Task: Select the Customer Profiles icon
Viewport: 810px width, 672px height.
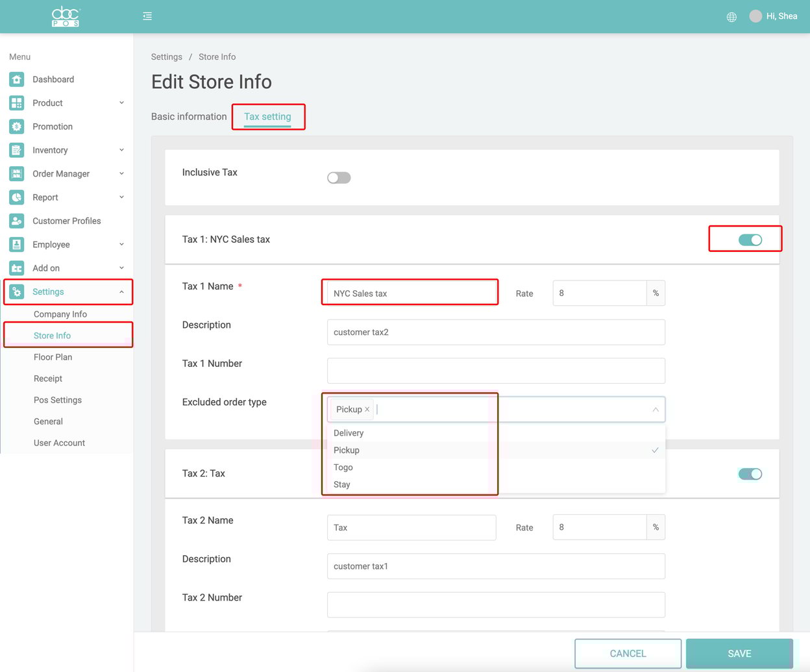Action: (16, 221)
